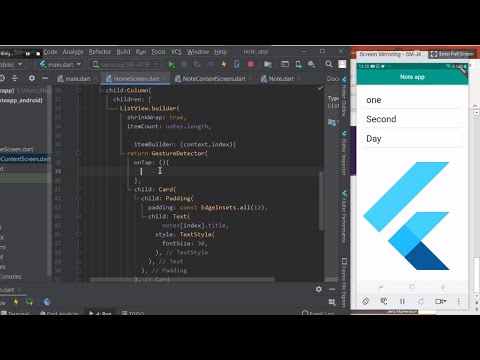This screenshot has width=480, height=360.
Task: Rotate the mirrored screen icon
Action: point(366,301)
